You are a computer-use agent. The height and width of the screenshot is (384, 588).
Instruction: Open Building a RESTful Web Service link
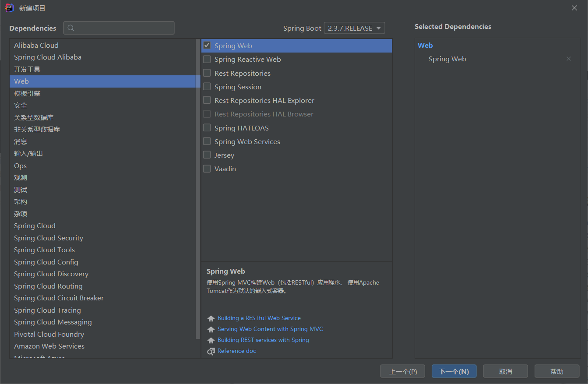click(259, 318)
